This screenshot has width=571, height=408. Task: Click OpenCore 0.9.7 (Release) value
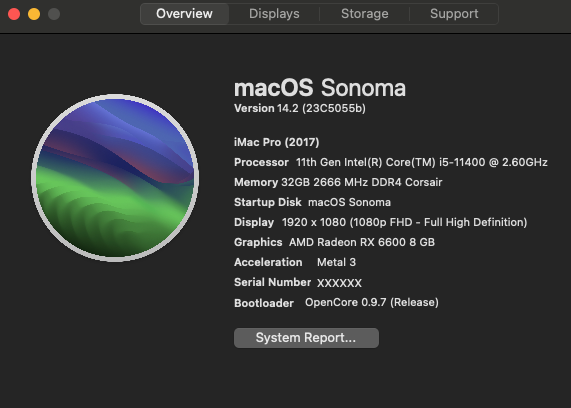pos(372,302)
